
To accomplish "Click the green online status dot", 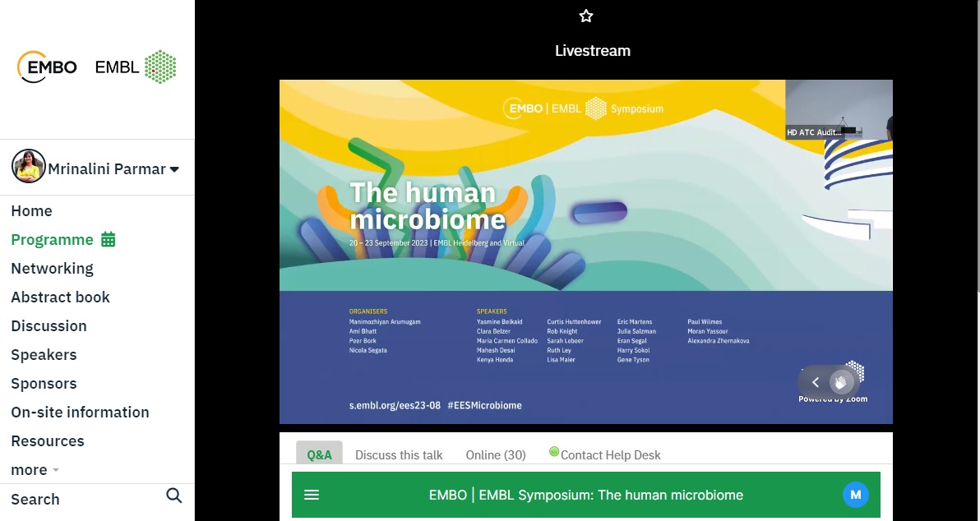I will pyautogui.click(x=554, y=452).
